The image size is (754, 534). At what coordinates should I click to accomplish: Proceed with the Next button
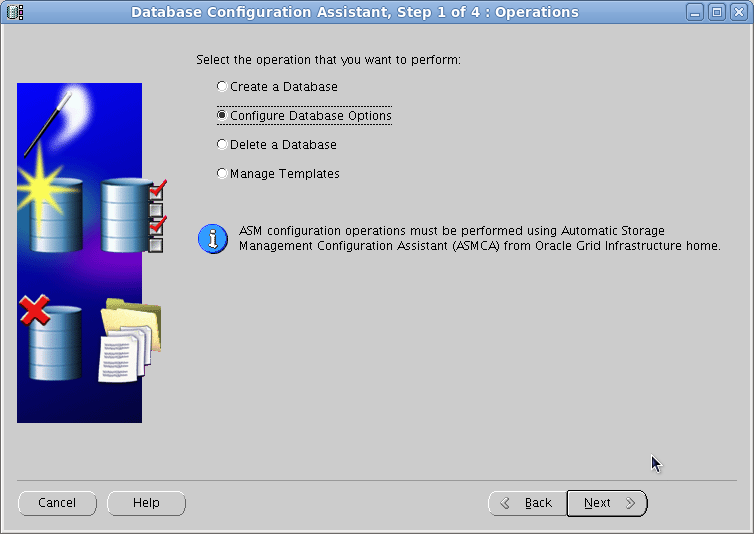[607, 503]
